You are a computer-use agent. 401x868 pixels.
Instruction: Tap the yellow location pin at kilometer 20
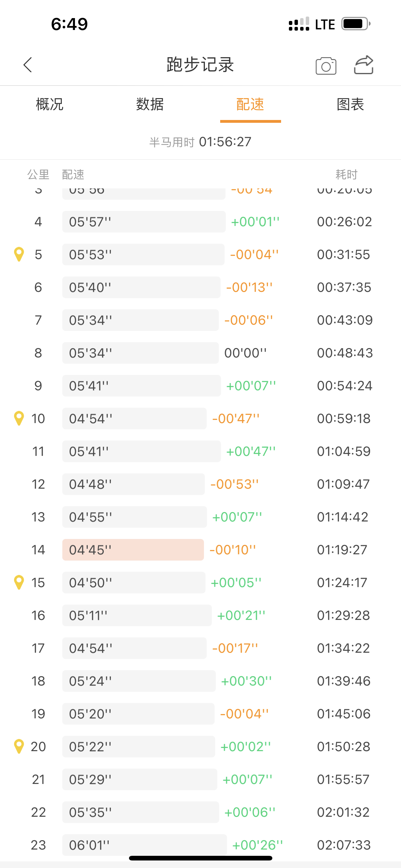pyautogui.click(x=19, y=746)
